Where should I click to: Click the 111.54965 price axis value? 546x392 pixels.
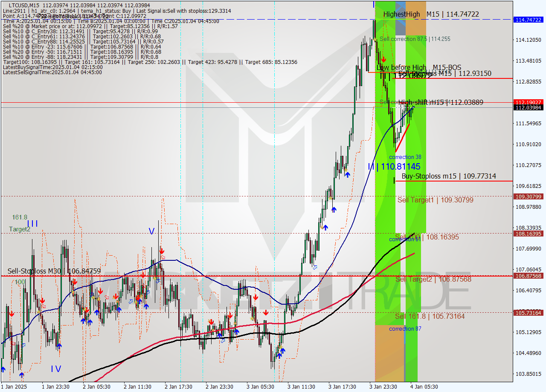529,124
